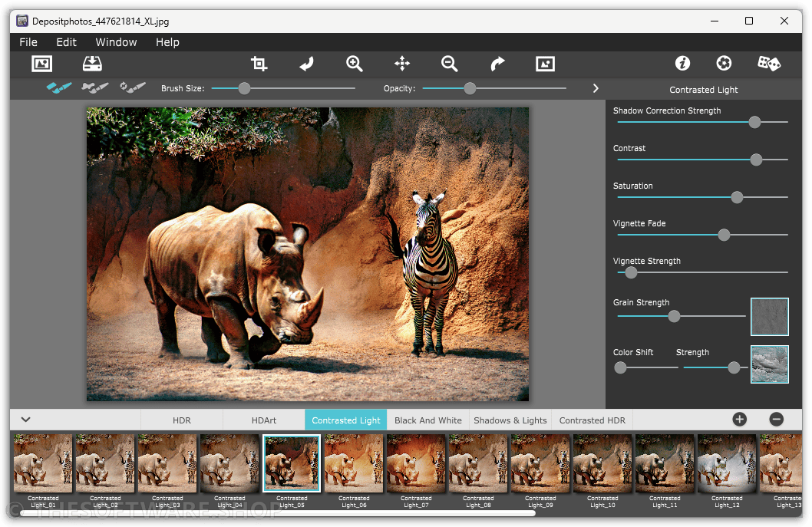Viewport: 812px width, 527px height.
Task: Apply Contrasted Light_08 preset
Action: click(478, 463)
